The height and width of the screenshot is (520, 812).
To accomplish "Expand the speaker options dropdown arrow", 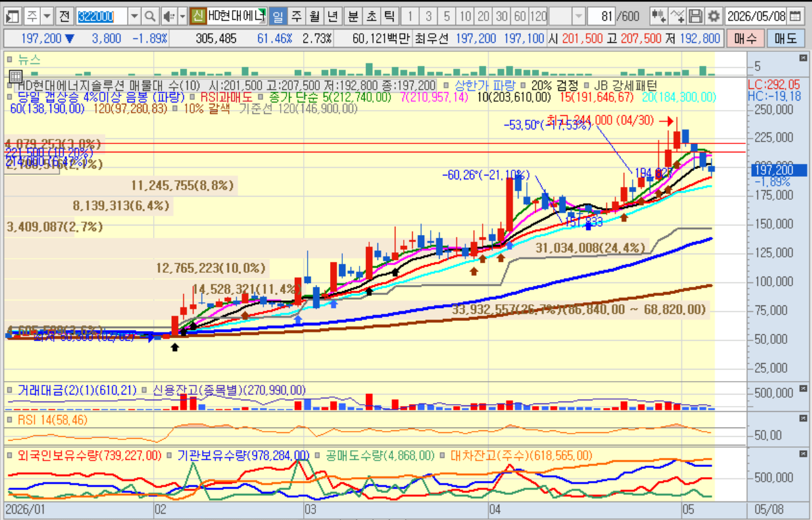I will click(x=182, y=15).
